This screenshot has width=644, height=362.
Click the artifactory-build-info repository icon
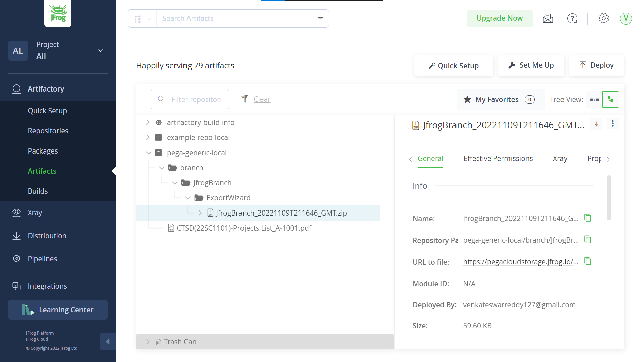tap(158, 122)
